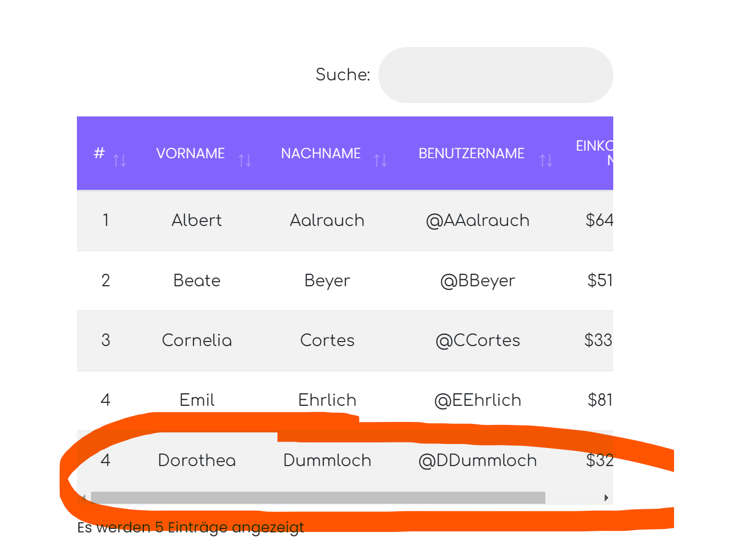Select the Cornelia cell in row 3
Viewport: 756px width, 559px height.
pos(197,341)
